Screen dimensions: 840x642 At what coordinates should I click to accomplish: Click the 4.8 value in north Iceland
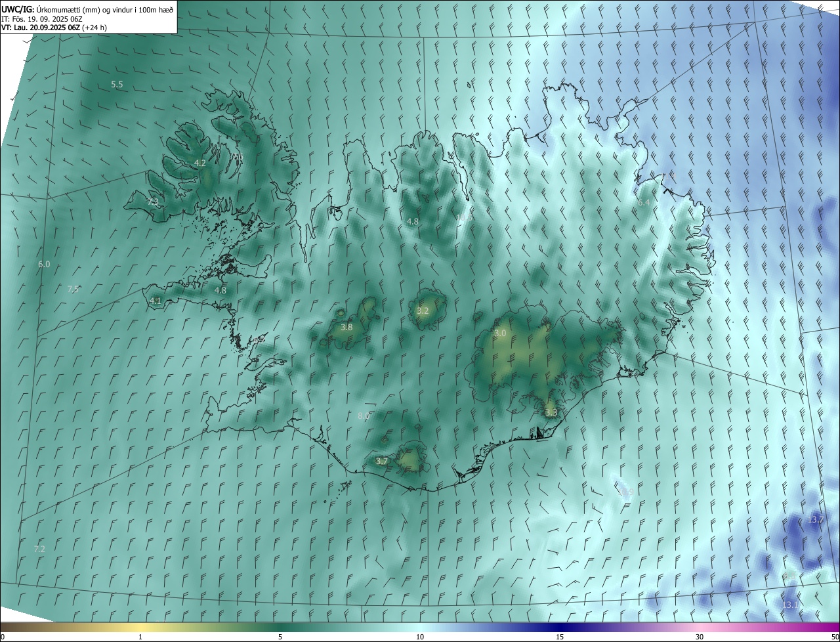click(x=413, y=222)
